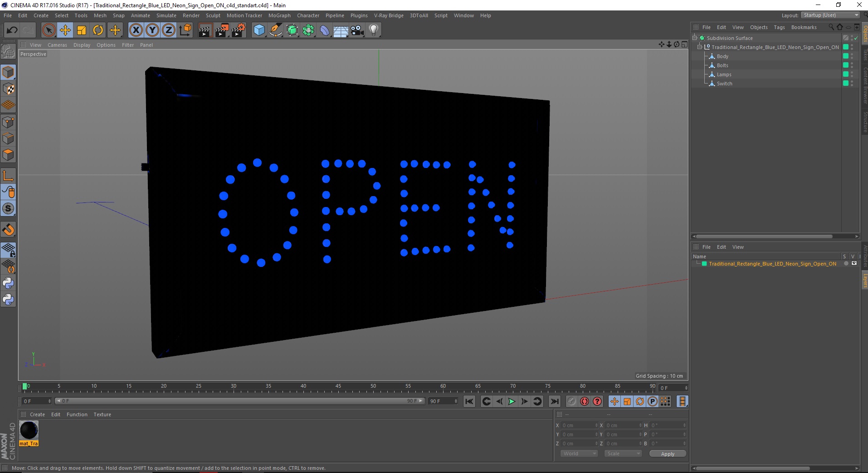
Task: Open the spline Pen tool
Action: click(x=275, y=30)
